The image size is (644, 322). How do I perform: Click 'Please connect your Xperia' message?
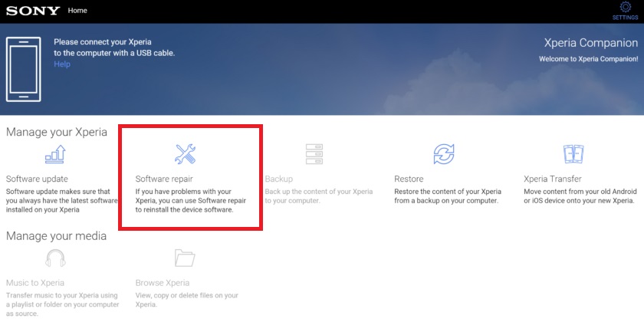[x=114, y=48]
